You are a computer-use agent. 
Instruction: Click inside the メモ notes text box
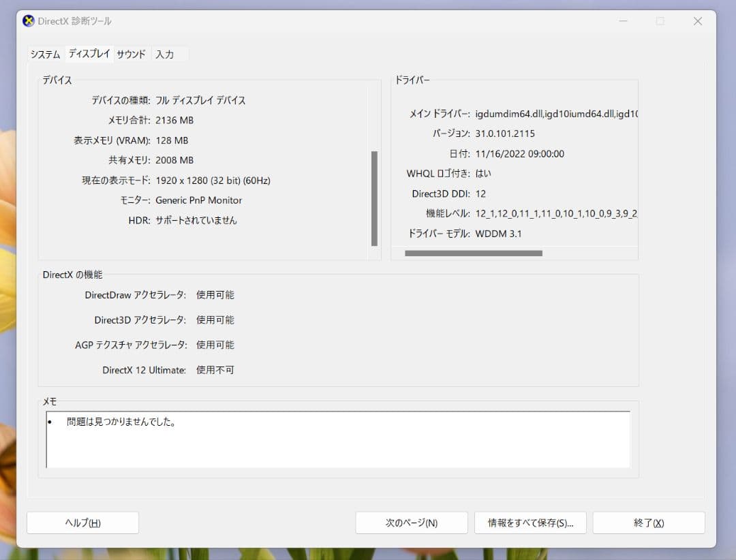tap(338, 439)
